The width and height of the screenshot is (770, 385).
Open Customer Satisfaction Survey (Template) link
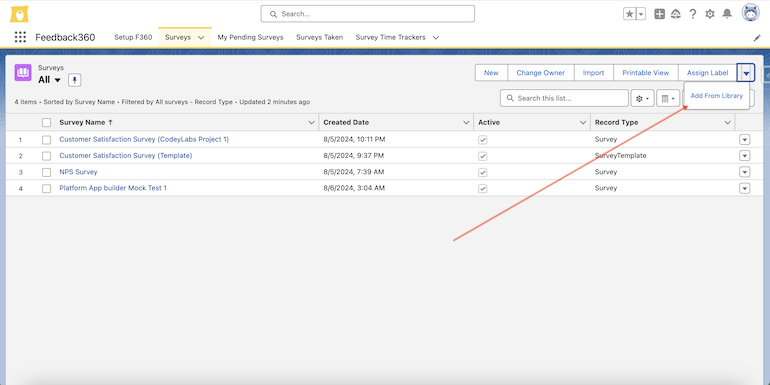click(126, 155)
